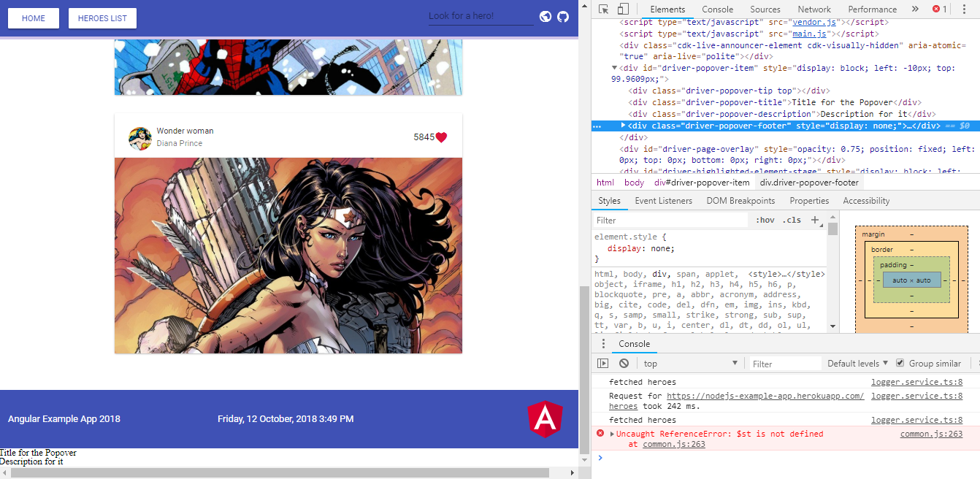Open the Default levels dropdown
The height and width of the screenshot is (479, 980).
click(857, 363)
